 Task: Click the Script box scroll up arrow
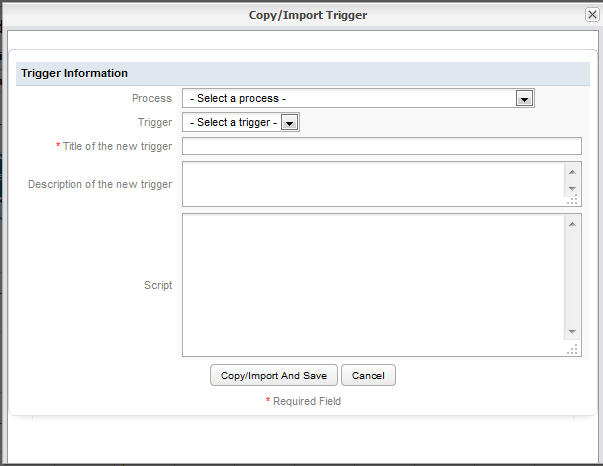click(572, 222)
